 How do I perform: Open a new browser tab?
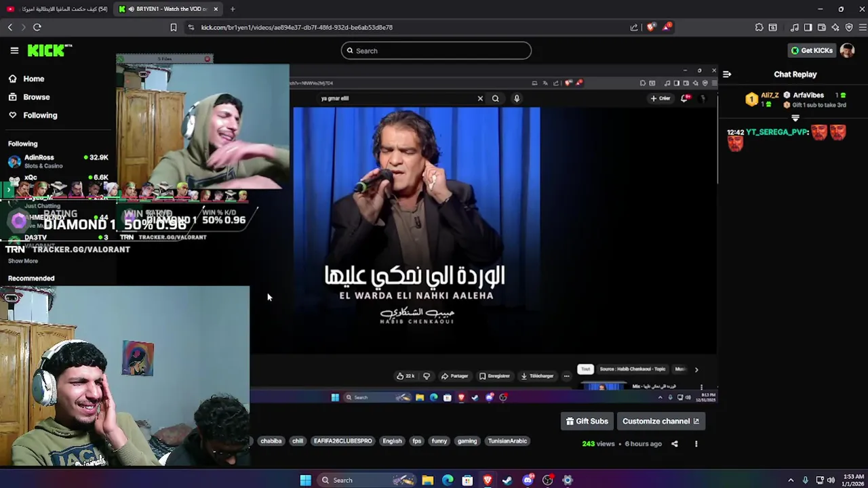tap(232, 9)
